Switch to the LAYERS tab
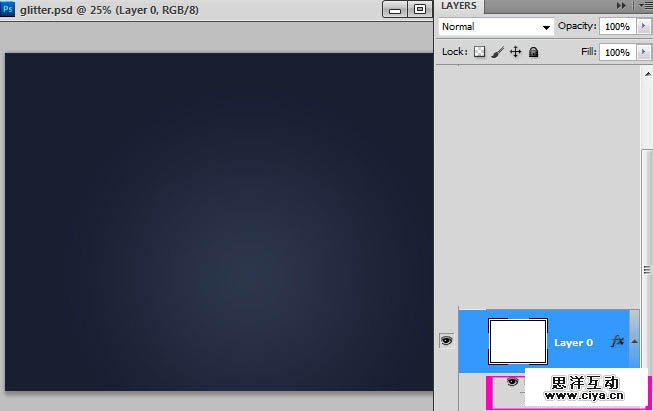653x411 pixels. point(459,6)
